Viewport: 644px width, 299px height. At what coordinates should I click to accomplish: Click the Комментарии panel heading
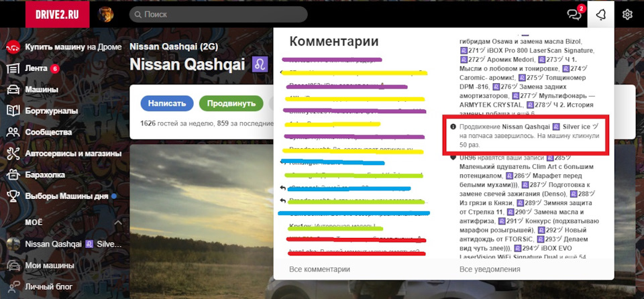[x=334, y=42]
